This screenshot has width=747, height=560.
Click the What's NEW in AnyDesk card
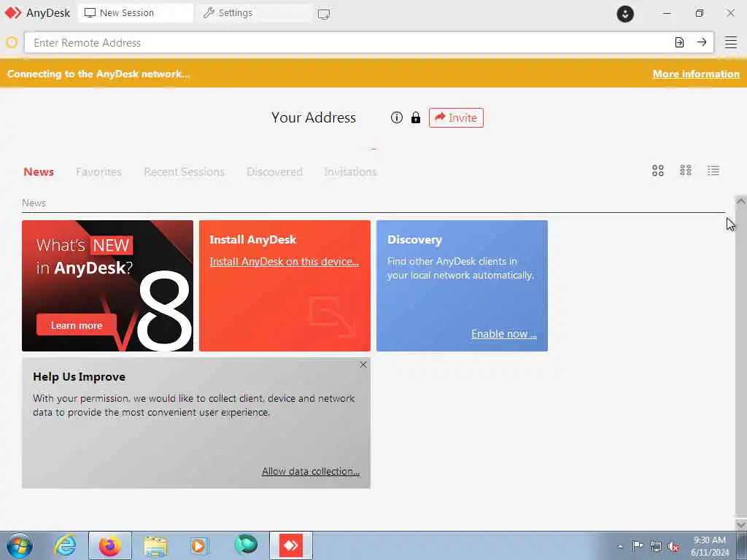(x=108, y=286)
